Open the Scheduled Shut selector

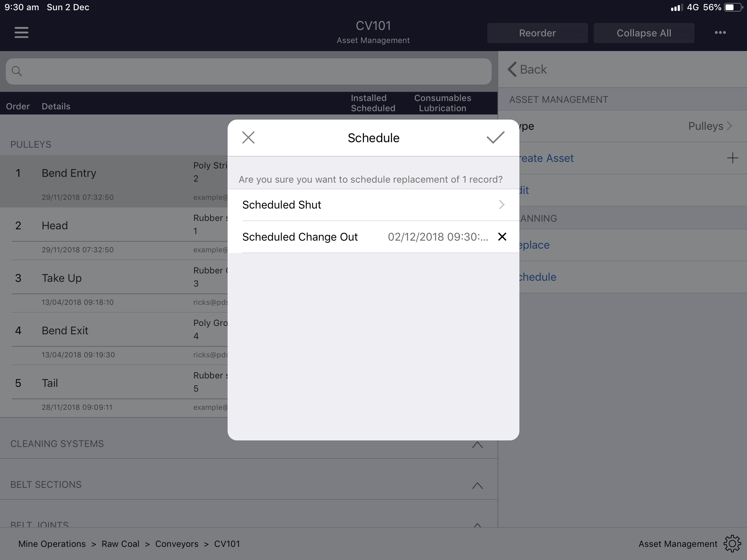click(373, 205)
